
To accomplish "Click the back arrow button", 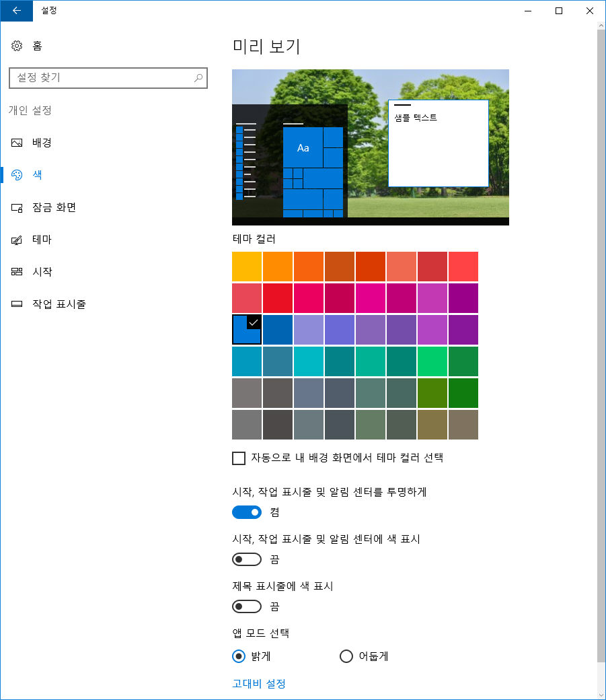I will [17, 11].
